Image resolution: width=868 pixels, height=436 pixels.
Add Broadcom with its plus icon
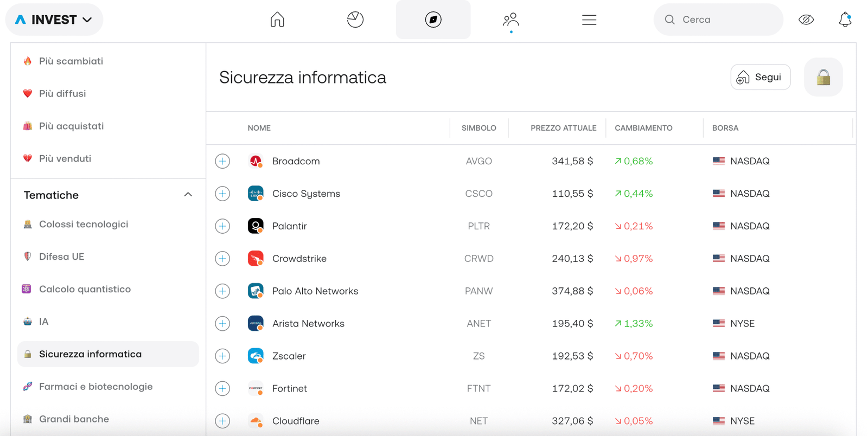click(x=222, y=161)
